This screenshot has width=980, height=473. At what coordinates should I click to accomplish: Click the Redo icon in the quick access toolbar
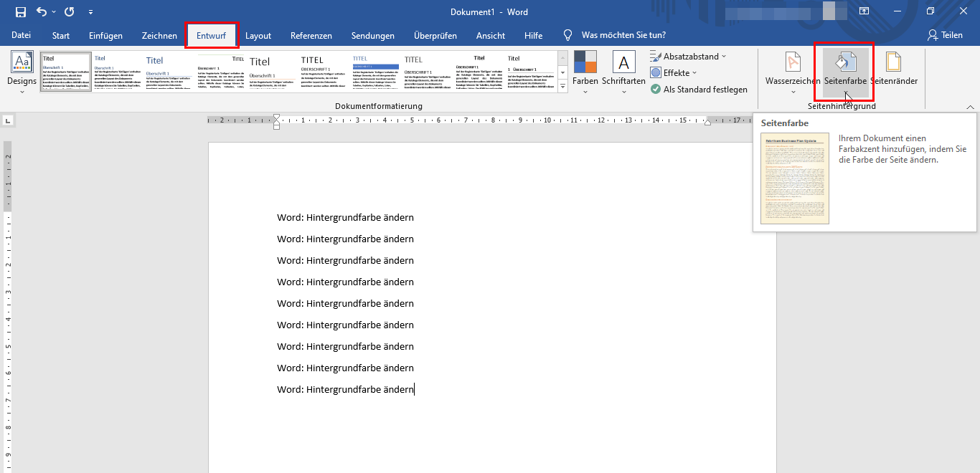[69, 12]
